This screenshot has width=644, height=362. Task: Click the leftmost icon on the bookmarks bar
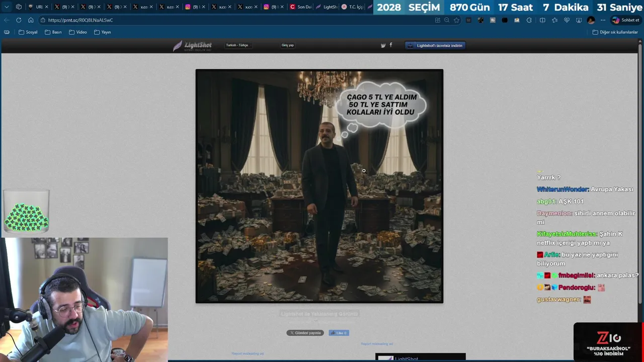pyautogui.click(x=7, y=32)
